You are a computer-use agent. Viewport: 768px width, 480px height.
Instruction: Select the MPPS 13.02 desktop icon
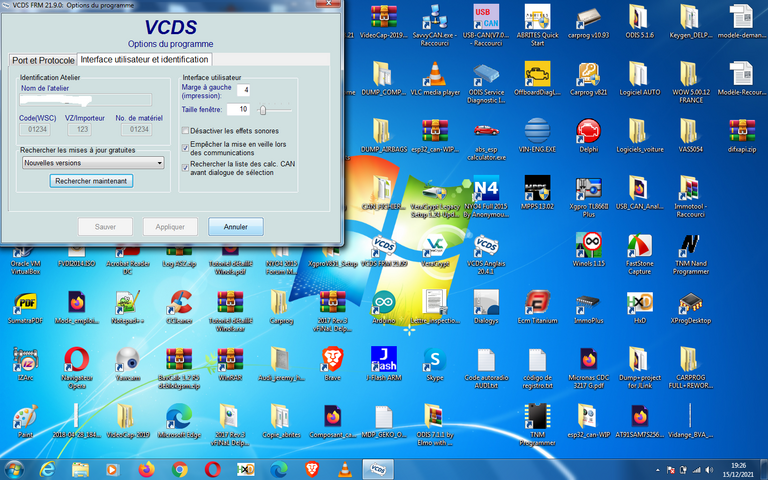coord(537,193)
